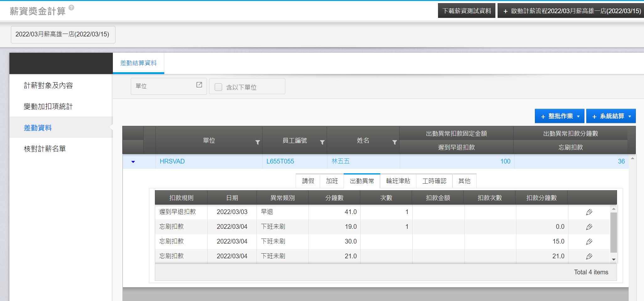Edit the 19.0 minute 忘刷扣款 row

(589, 227)
